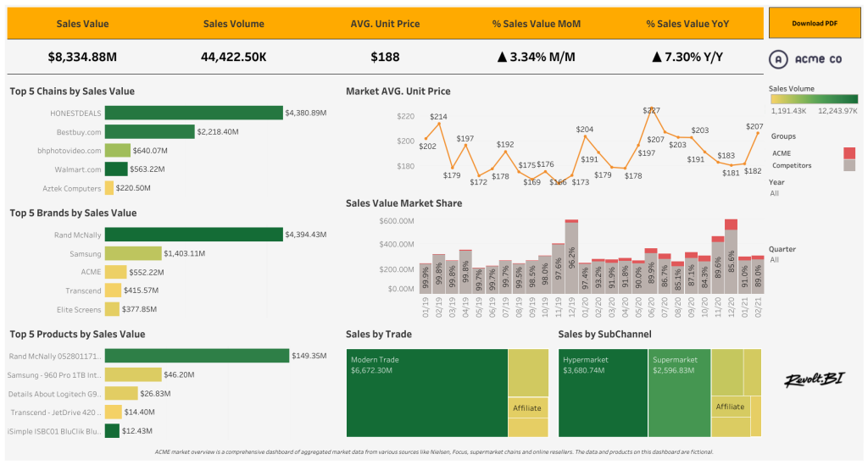Select the ACME brand bar

click(115, 272)
